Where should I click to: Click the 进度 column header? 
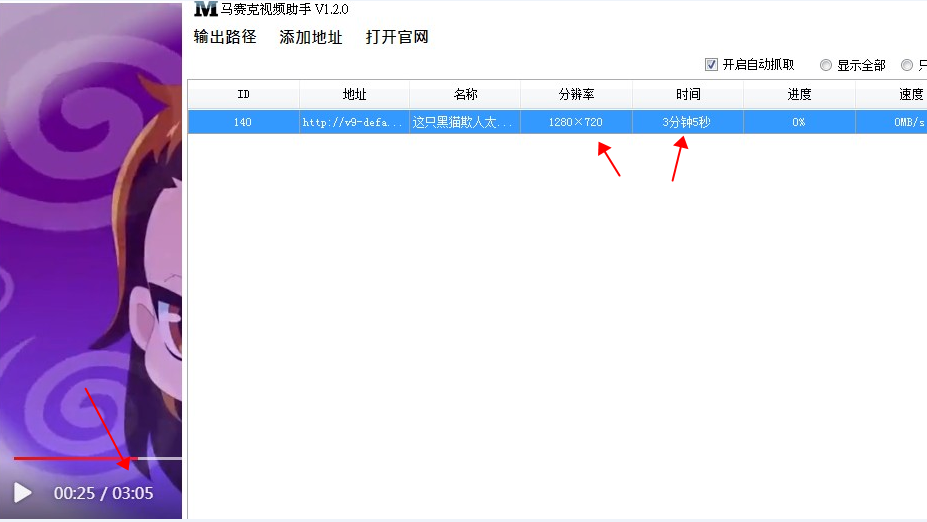pyautogui.click(x=799, y=94)
